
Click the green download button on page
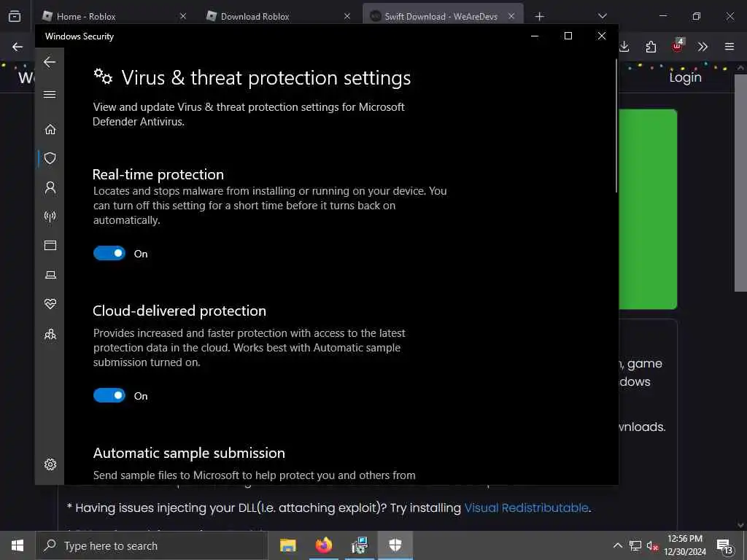point(648,209)
